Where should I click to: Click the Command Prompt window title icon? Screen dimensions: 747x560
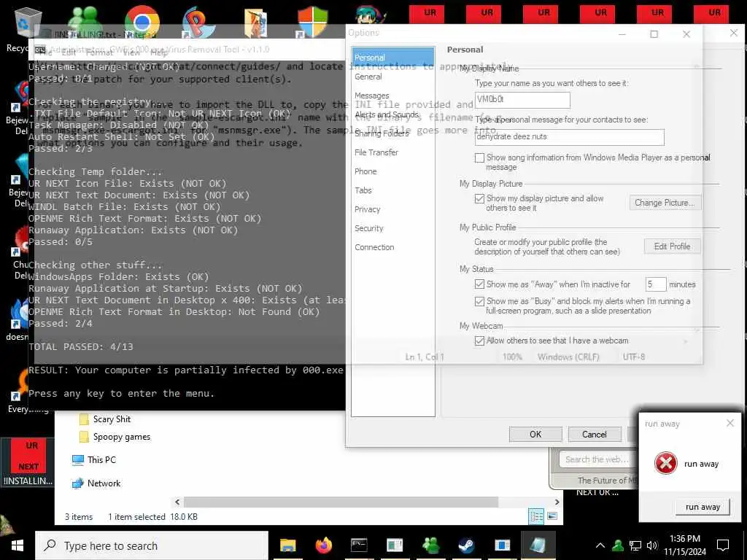pyautogui.click(x=40, y=50)
